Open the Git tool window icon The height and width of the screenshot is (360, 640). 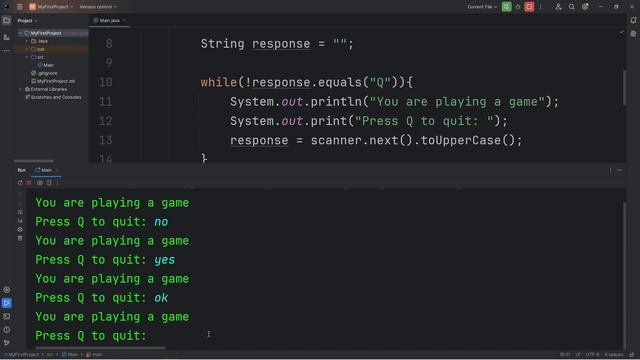[7, 343]
